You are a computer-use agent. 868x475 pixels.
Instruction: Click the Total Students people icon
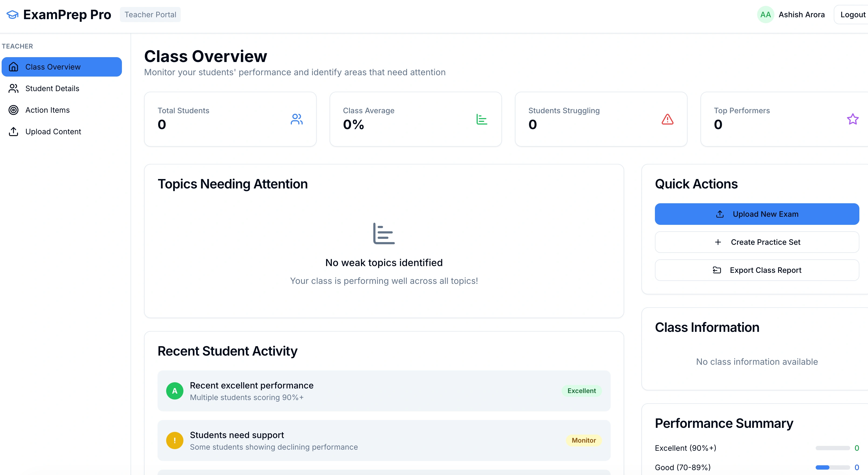point(296,119)
